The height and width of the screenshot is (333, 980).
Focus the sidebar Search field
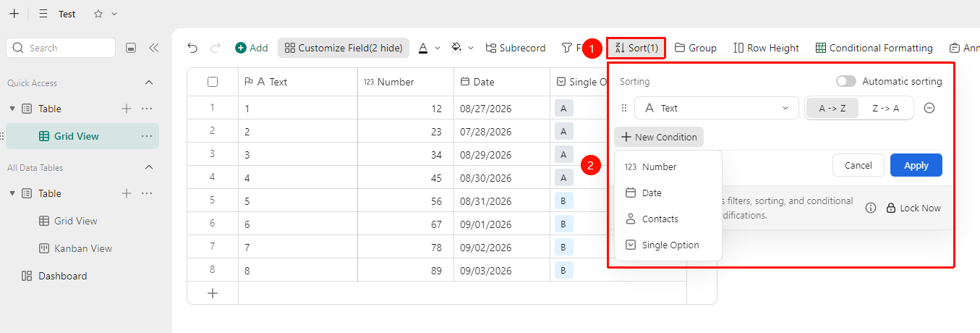click(61, 48)
